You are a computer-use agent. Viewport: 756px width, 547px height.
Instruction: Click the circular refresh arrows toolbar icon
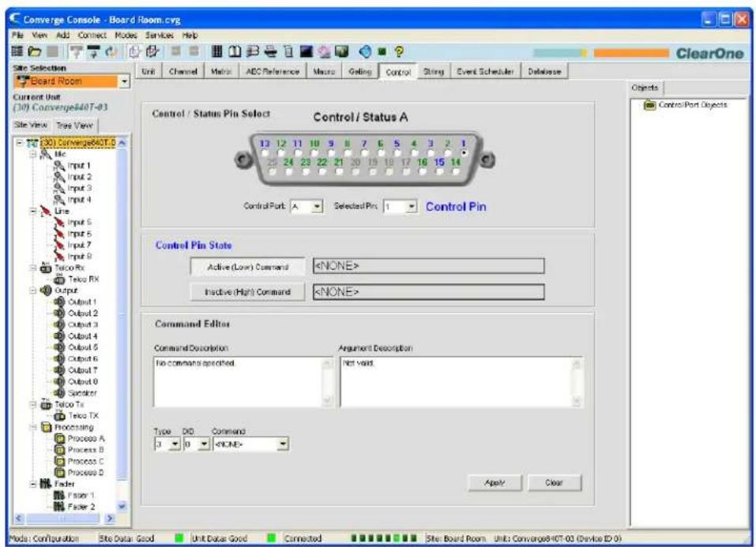112,51
